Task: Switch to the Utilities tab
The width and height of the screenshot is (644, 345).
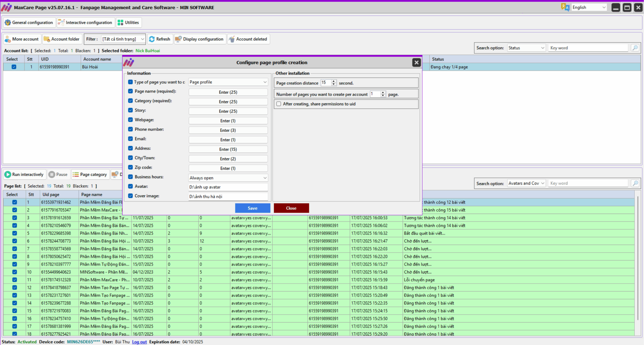Action: coord(129,22)
